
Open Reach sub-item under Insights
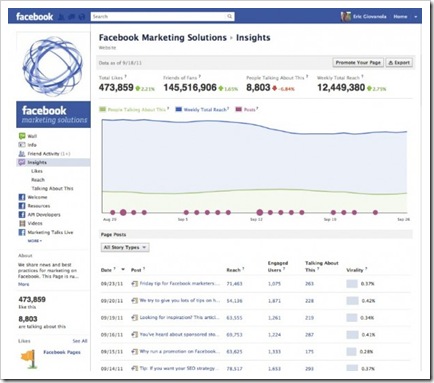coord(38,180)
